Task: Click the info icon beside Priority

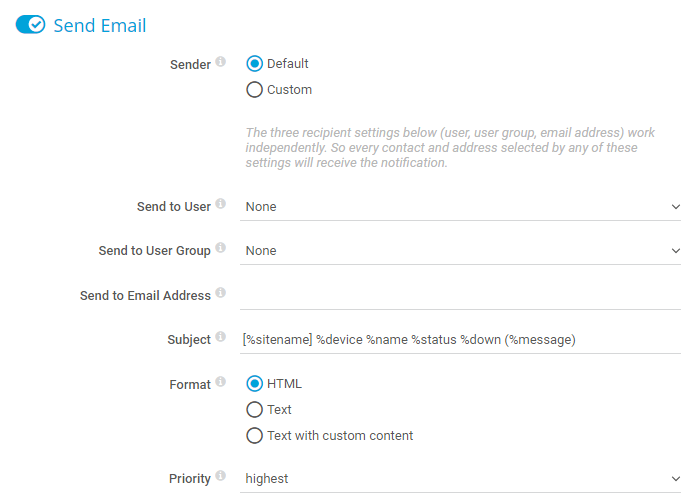Action: (221, 477)
